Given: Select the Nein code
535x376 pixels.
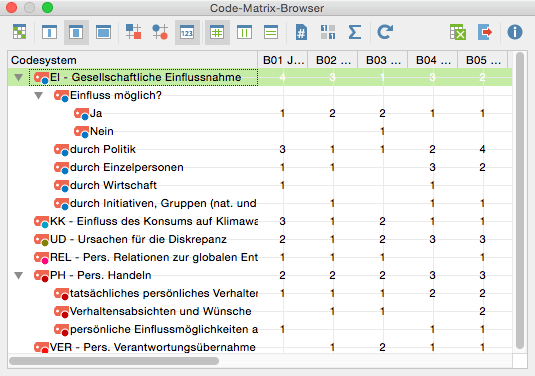Looking at the screenshot, I should (x=102, y=131).
